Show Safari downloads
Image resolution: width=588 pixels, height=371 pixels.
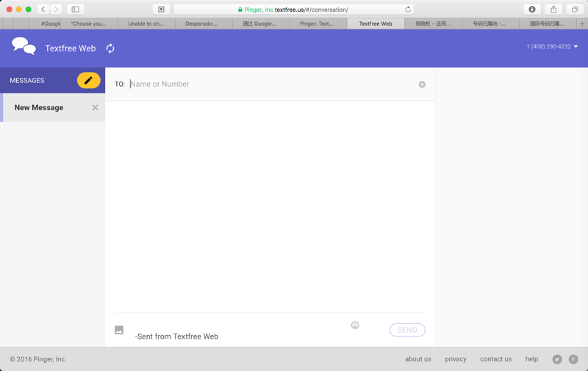point(531,9)
